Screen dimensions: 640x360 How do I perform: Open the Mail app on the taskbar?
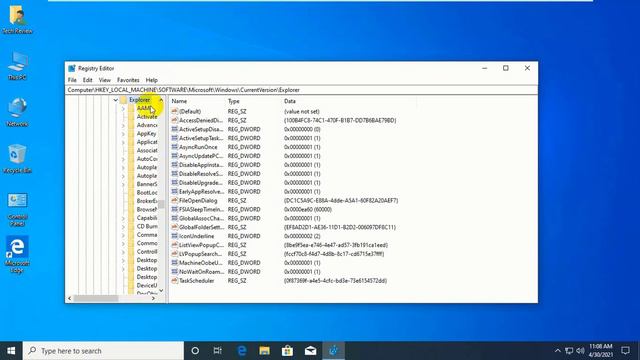point(311,351)
